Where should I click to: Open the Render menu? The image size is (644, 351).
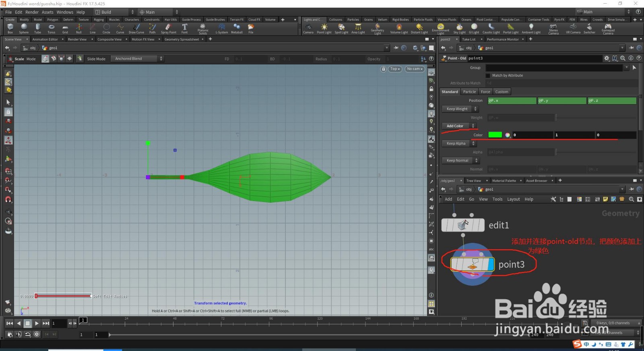(32, 12)
